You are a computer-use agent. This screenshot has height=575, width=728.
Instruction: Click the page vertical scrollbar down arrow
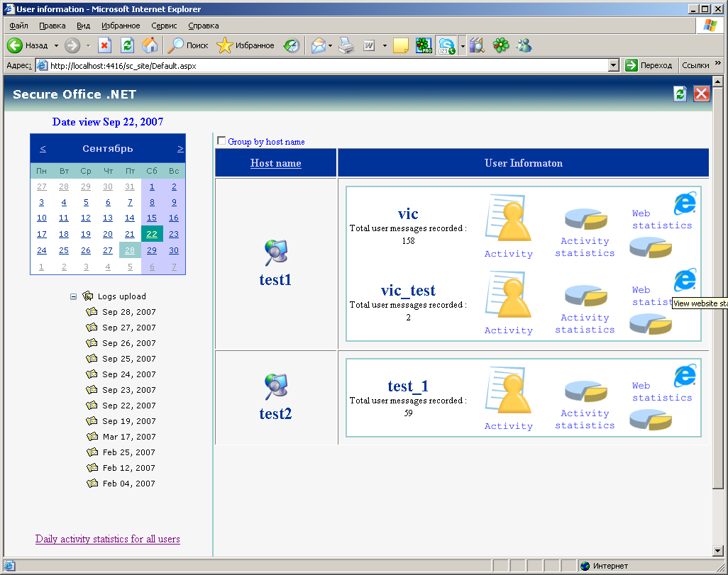(718, 550)
